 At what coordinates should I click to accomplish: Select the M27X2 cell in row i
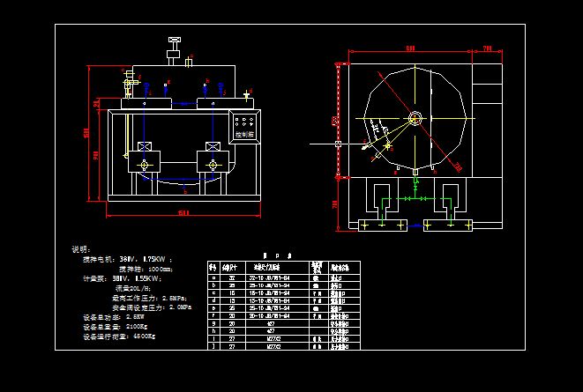tap(274, 339)
